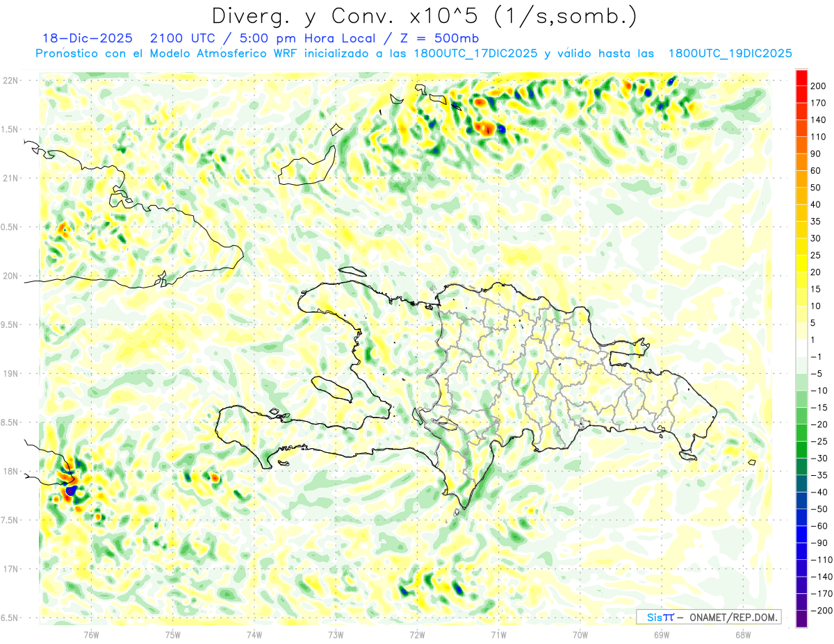Image resolution: width=834 pixels, height=644 pixels.
Task: Click the '18N' latitude label
Action: (x=10, y=471)
